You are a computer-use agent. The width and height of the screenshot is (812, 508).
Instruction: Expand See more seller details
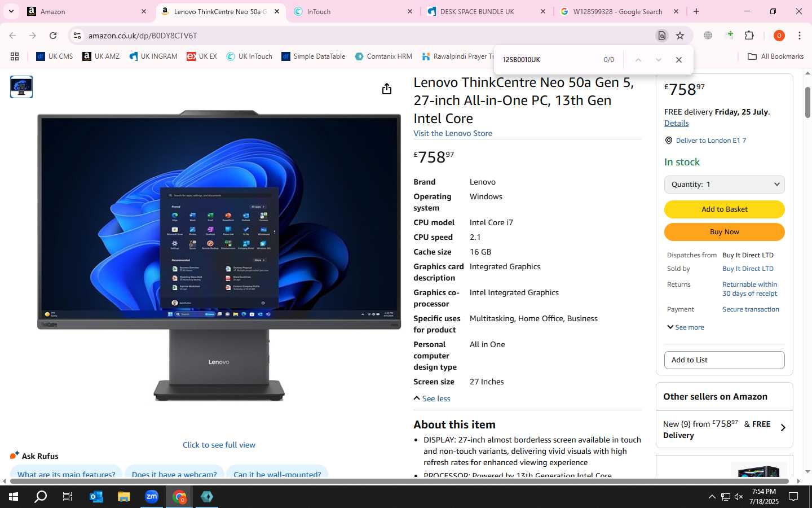click(x=686, y=327)
